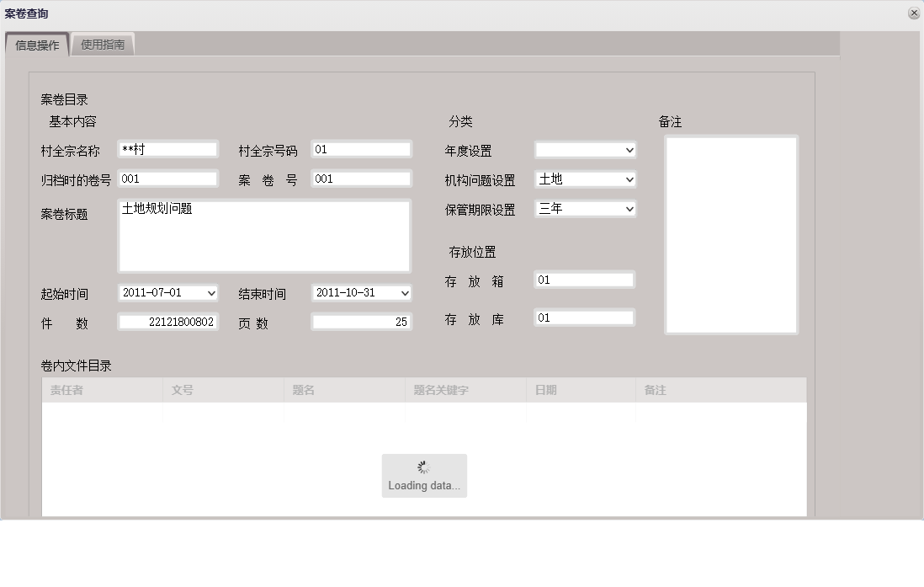Click the 存放箱 input field

point(583,279)
